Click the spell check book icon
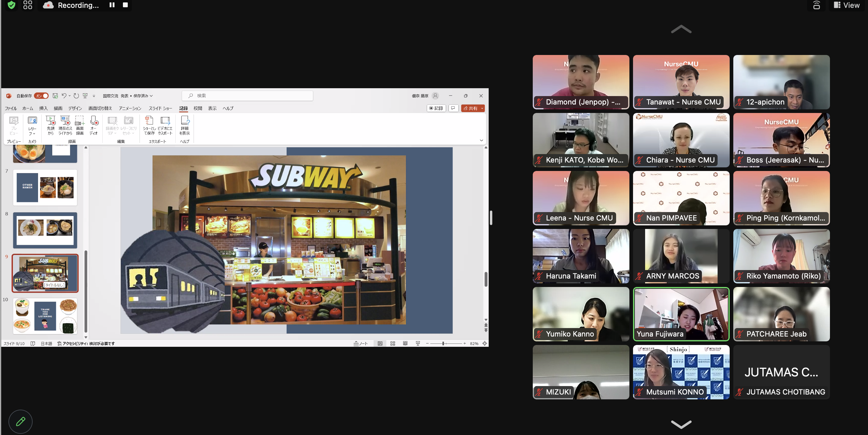 33,343
